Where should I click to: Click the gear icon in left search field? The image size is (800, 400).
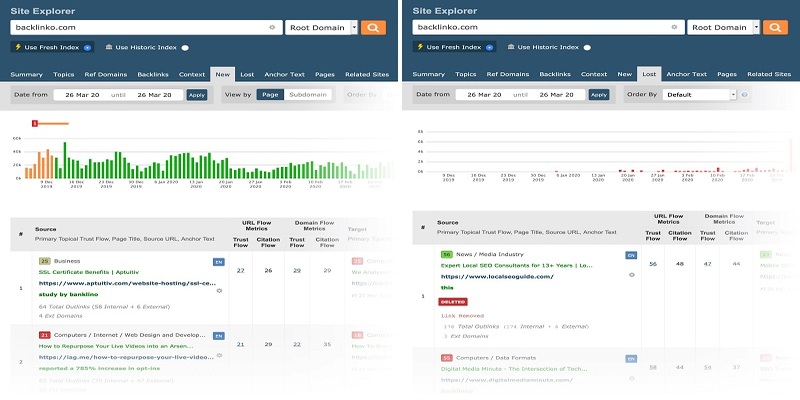pyautogui.click(x=272, y=28)
